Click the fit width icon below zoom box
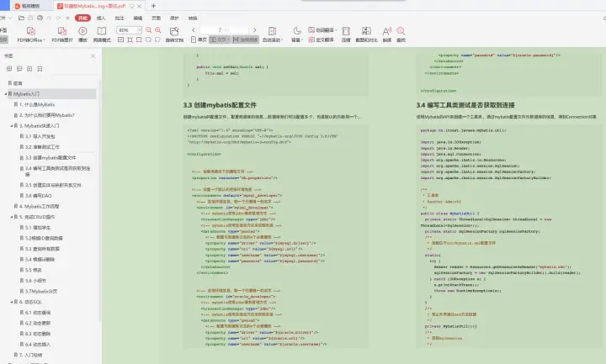Image resolution: width=606 pixels, height=364 pixels. pos(139,40)
